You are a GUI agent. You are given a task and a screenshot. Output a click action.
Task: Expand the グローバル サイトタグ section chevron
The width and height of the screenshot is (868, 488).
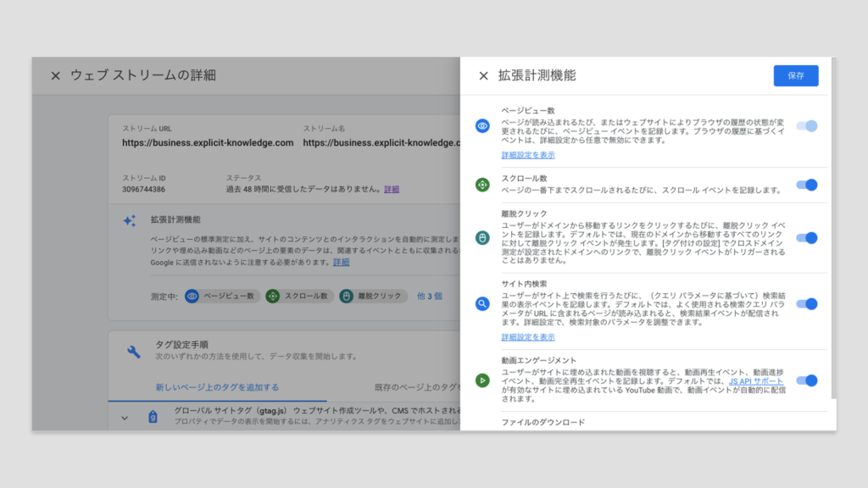tap(125, 417)
